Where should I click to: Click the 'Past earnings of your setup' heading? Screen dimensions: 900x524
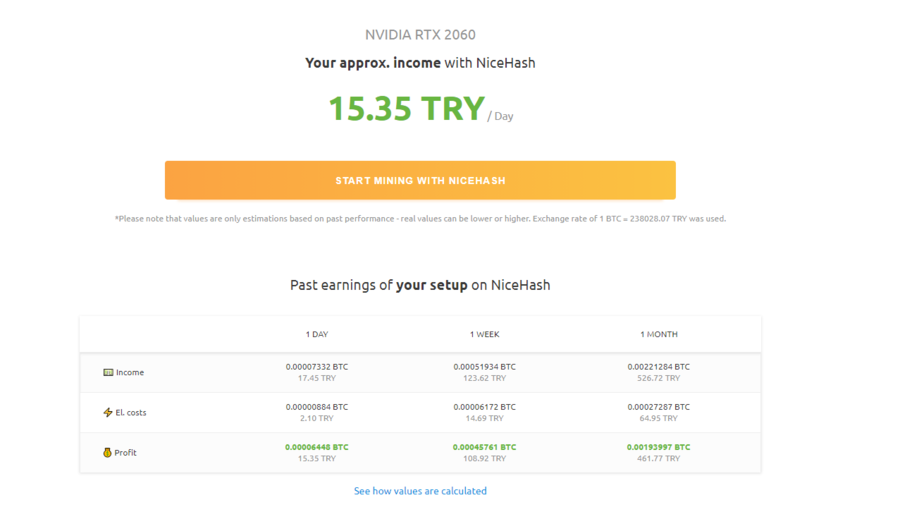point(420,285)
